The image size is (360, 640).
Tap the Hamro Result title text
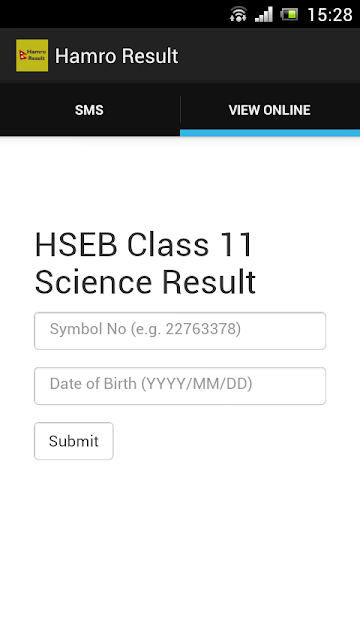click(x=117, y=56)
